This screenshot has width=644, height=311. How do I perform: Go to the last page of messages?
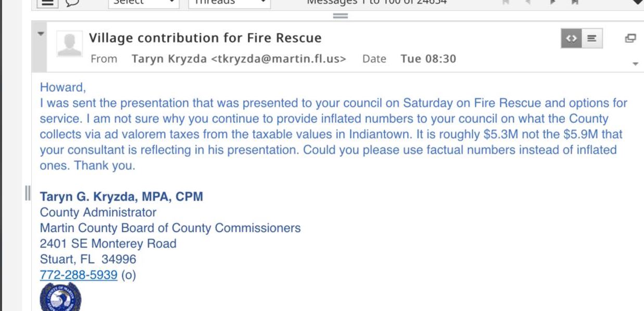(575, 2)
